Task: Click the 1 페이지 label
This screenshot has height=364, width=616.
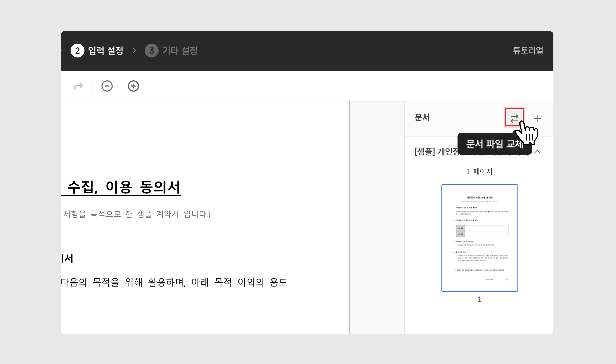Action: (x=479, y=171)
